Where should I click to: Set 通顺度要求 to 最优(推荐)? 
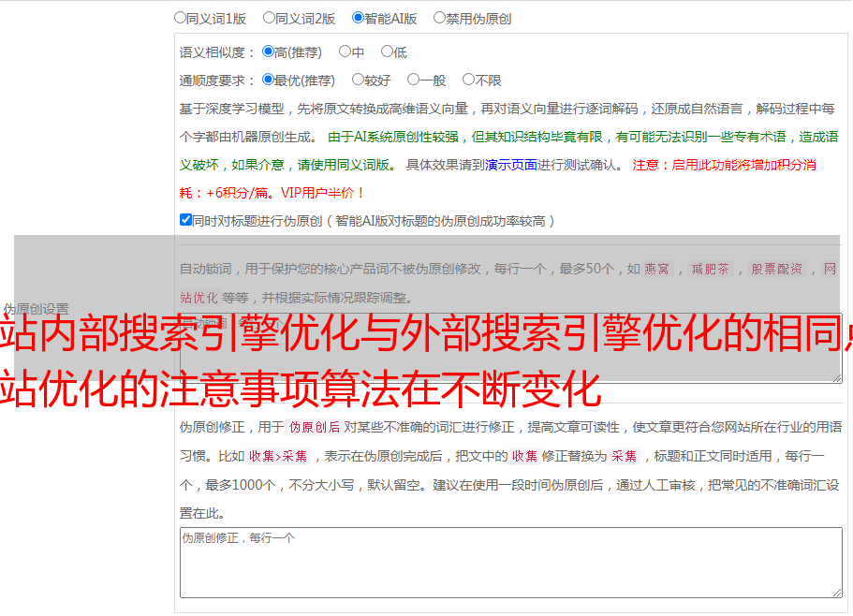268,80
